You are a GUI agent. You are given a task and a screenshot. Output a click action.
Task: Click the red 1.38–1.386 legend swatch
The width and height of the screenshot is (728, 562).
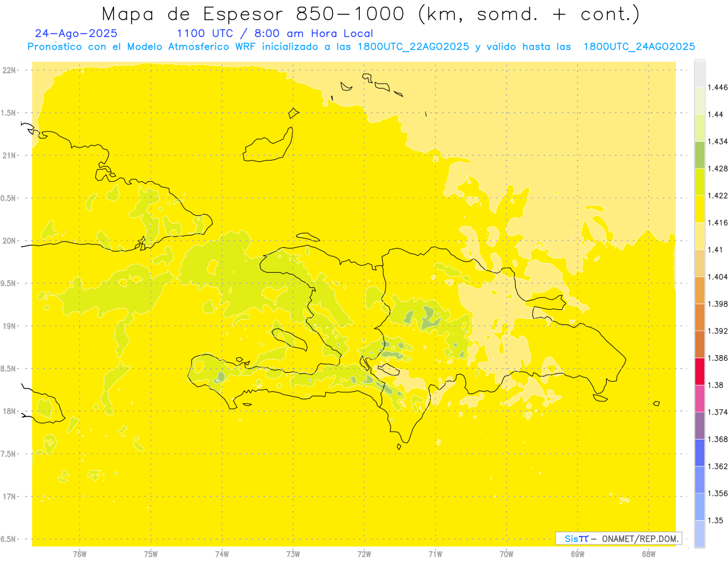(699, 372)
